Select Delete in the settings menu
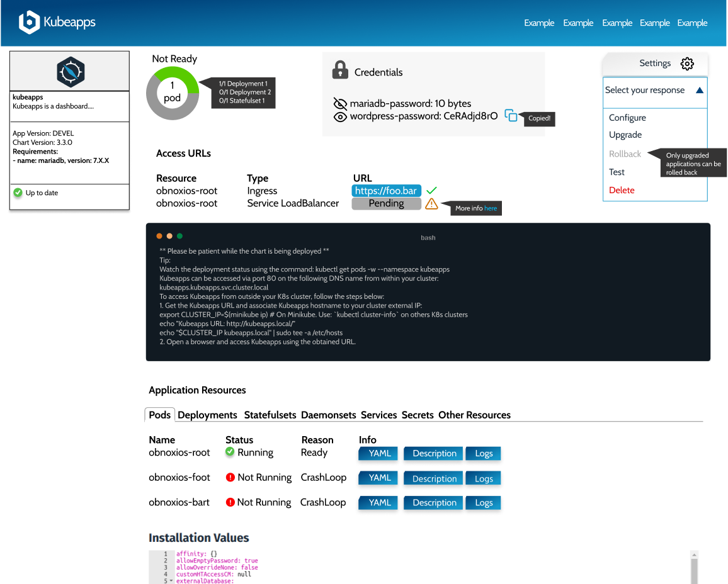 click(x=622, y=190)
